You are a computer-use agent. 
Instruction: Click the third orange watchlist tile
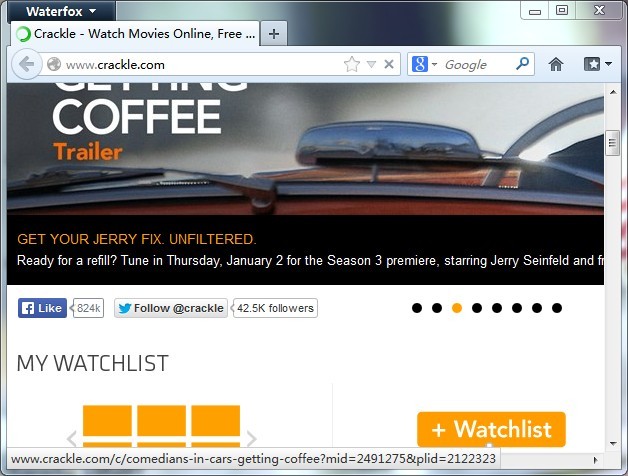[215, 421]
